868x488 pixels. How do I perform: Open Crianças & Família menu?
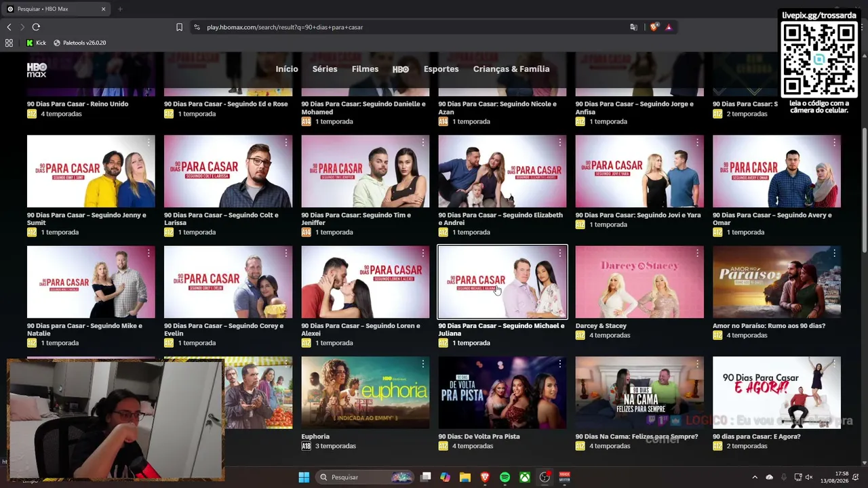point(511,69)
